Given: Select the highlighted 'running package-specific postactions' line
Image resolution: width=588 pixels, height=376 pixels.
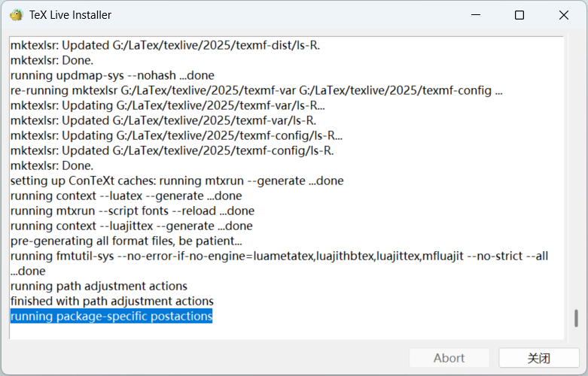Looking at the screenshot, I should click(111, 316).
